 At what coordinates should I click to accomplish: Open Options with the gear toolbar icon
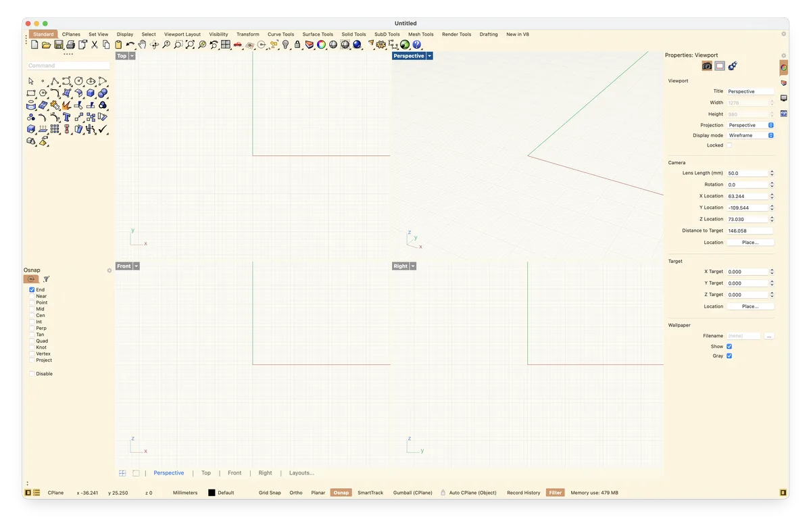coord(381,45)
